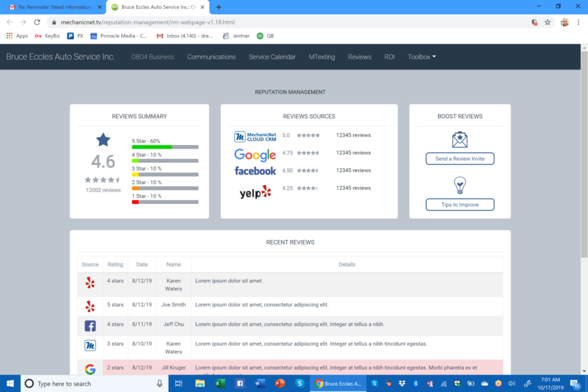
Task: Click the Send a Review Invite button
Action: (460, 158)
